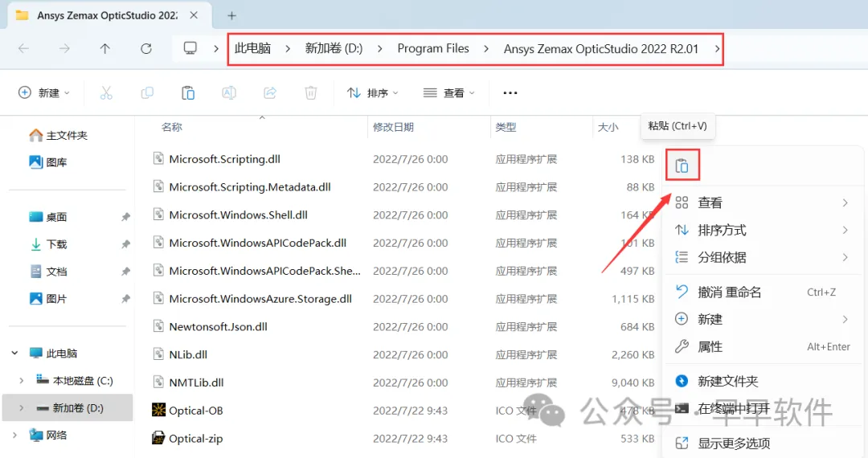Select 本地磁盘 (C:) in navigation tree

coord(75,381)
